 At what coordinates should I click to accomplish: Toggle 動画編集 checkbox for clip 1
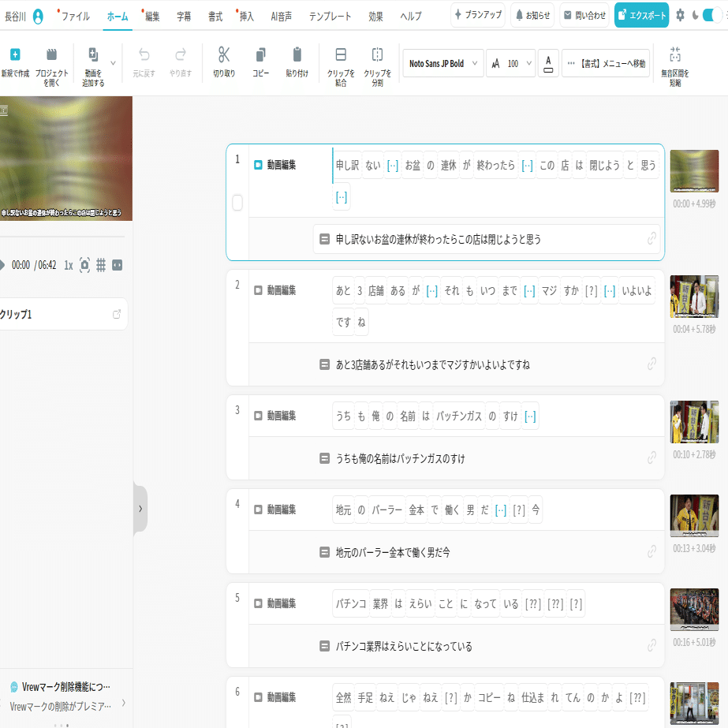coord(258,165)
